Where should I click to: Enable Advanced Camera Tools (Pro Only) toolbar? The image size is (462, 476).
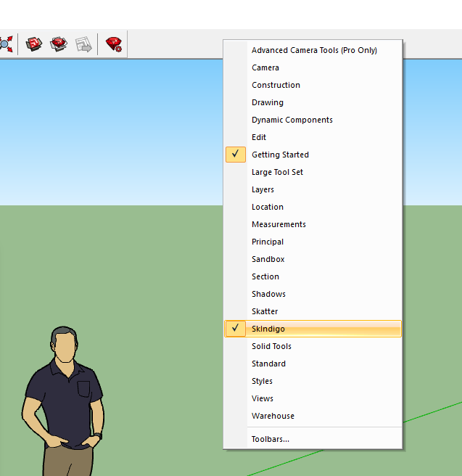pos(314,50)
